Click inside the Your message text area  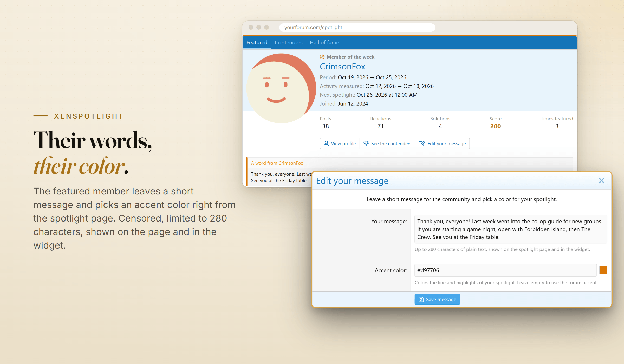coord(511,229)
